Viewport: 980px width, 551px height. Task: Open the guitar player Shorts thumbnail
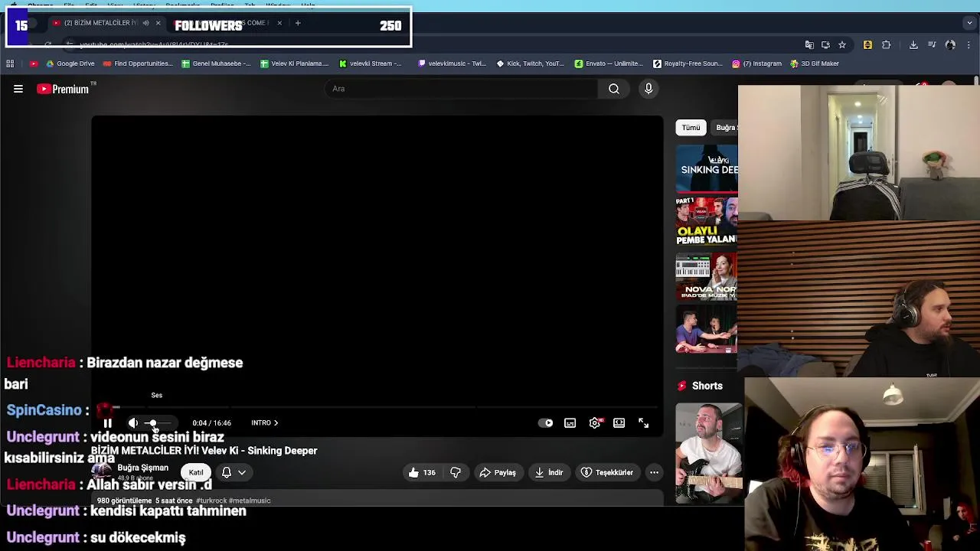709,453
